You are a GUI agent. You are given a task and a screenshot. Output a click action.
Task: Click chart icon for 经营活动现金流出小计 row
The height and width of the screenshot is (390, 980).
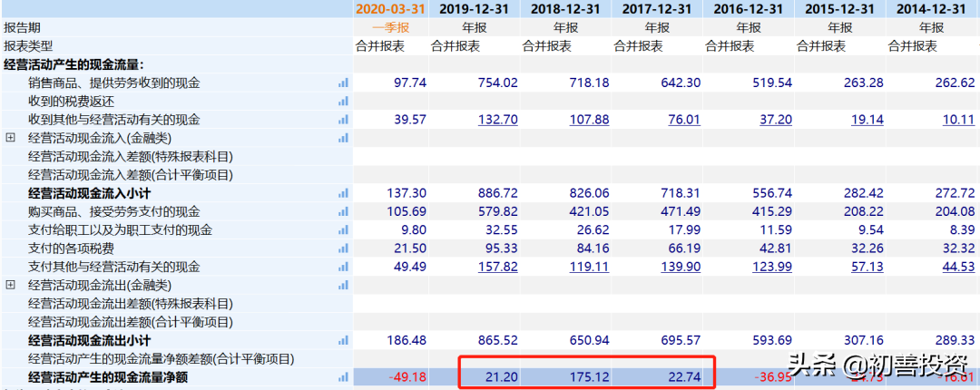pos(343,340)
